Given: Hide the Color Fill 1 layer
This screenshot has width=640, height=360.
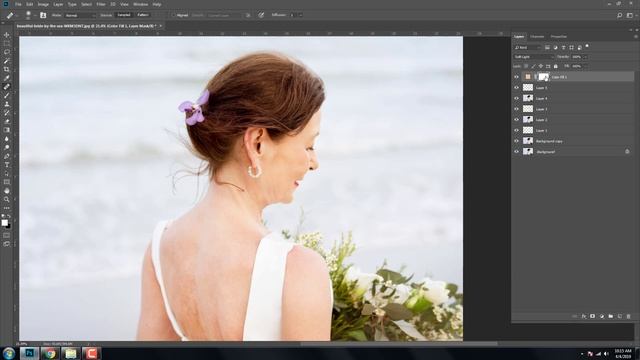Looking at the screenshot, I should [x=516, y=77].
